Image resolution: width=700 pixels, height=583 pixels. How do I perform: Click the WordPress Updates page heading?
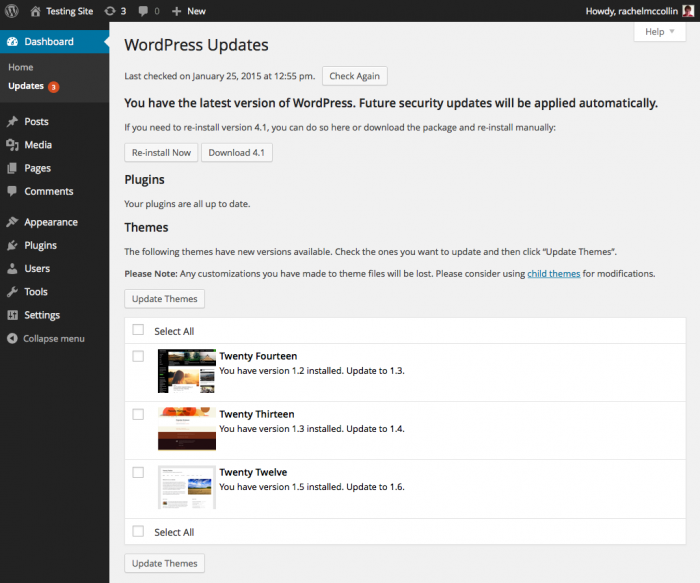click(196, 45)
